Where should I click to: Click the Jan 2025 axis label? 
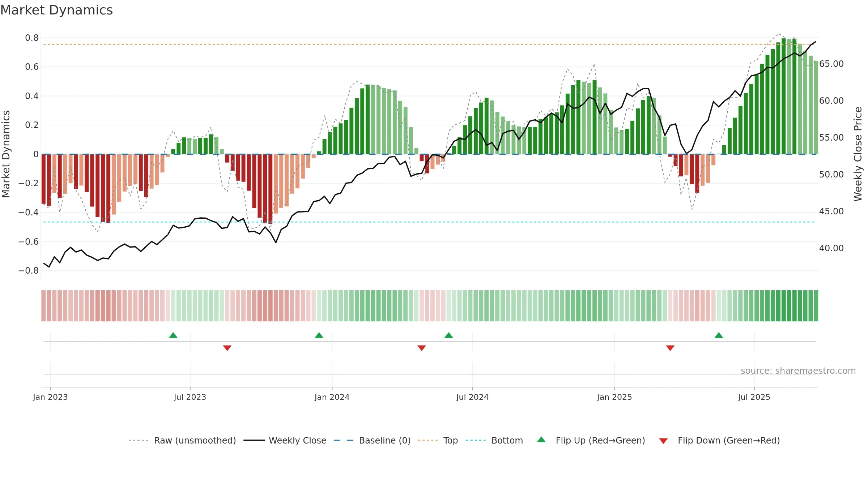pos(614,397)
